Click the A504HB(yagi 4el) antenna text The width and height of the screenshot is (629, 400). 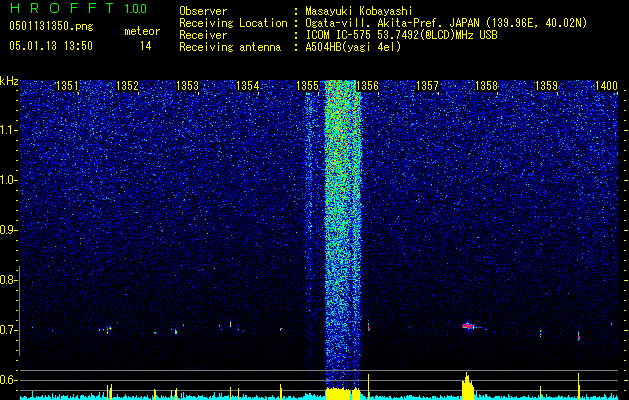coord(353,47)
